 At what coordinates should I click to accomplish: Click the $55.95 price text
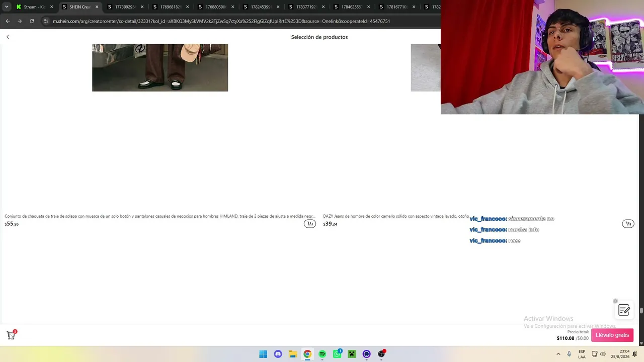[x=12, y=224]
